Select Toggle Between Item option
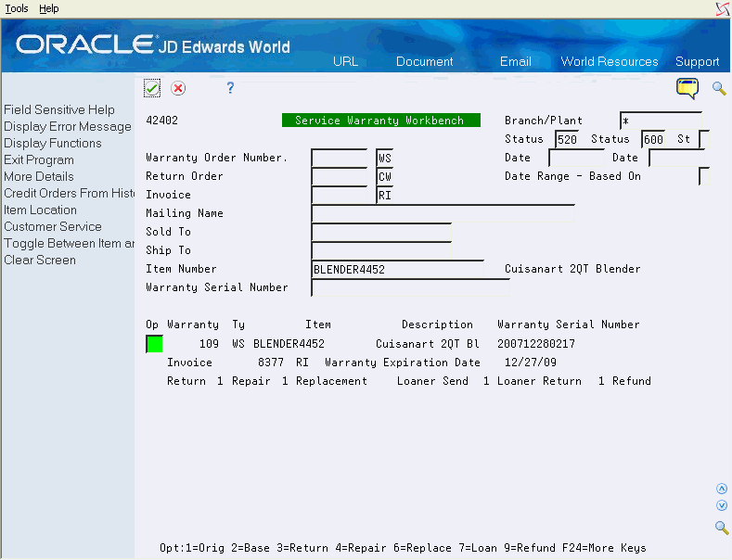Viewport: 732px width, 560px height. 69,243
